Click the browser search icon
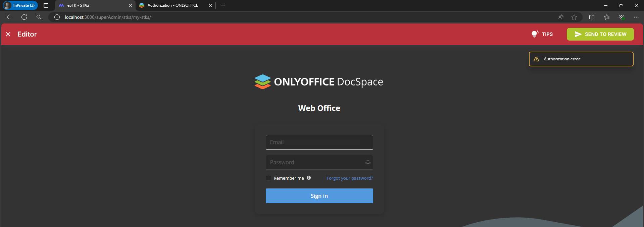644x227 pixels. pyautogui.click(x=39, y=17)
